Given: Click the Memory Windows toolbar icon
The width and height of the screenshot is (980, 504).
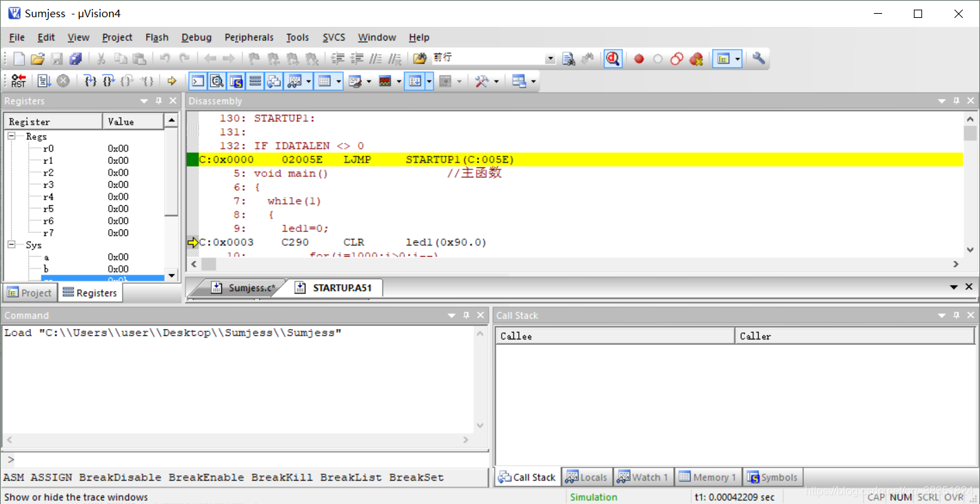Looking at the screenshot, I should coord(325,81).
